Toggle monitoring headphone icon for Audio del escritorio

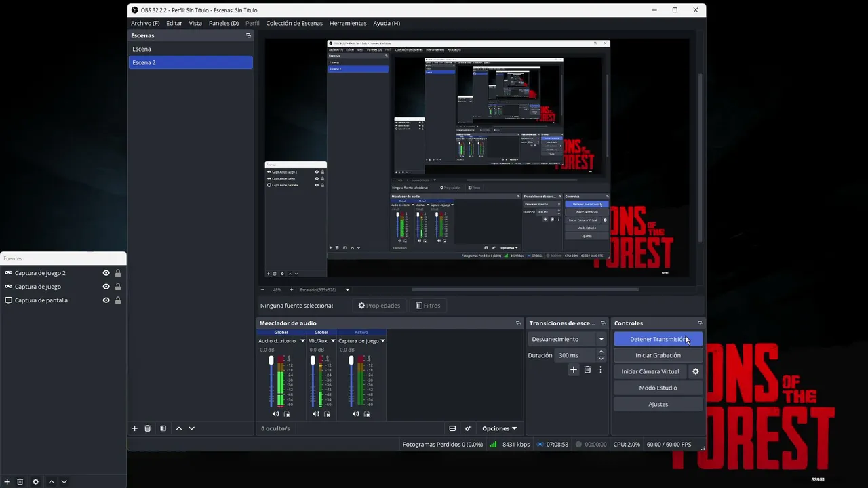[287, 414]
